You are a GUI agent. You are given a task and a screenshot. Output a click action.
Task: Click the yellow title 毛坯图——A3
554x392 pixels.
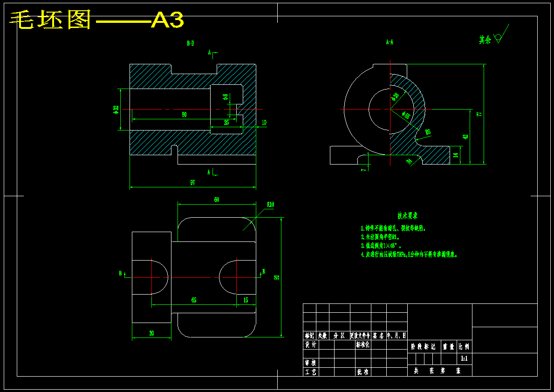tap(96, 20)
